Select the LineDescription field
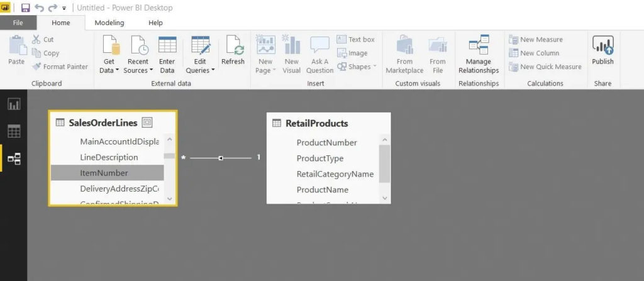Viewport: 644px width, 281px height. click(x=109, y=157)
